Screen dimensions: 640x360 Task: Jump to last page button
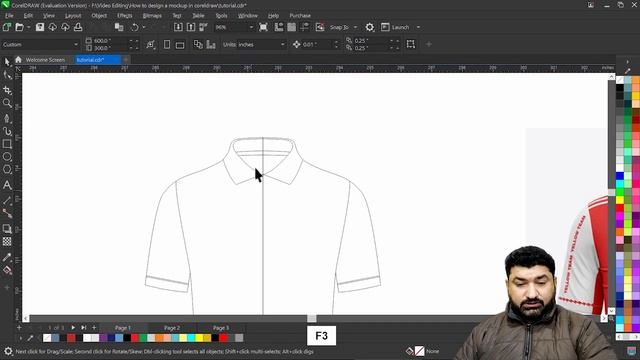[83, 327]
